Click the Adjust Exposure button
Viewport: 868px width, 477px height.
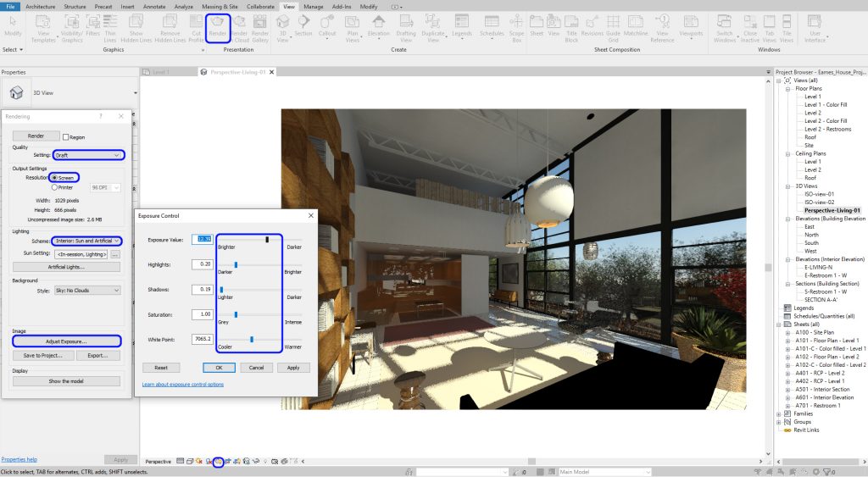point(66,341)
